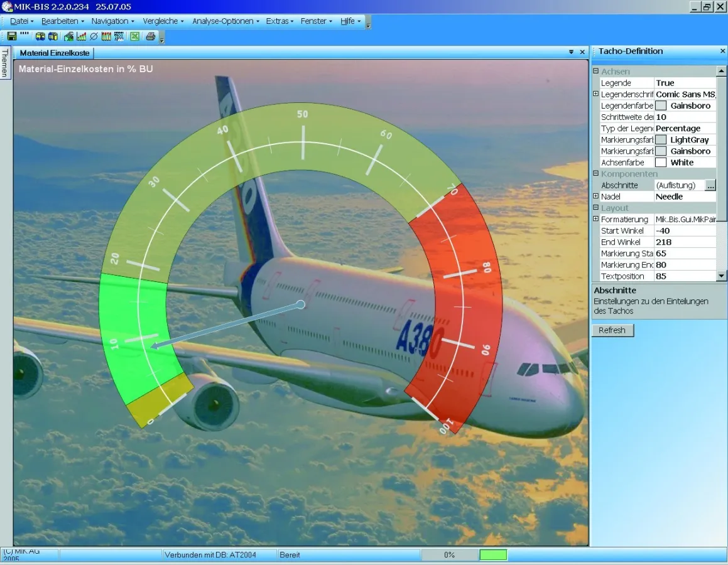Click the bar chart icon left of Ø
728x565 pixels.
click(x=82, y=36)
